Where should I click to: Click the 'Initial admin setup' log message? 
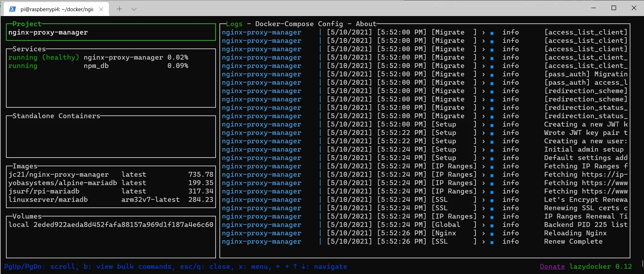(x=584, y=150)
